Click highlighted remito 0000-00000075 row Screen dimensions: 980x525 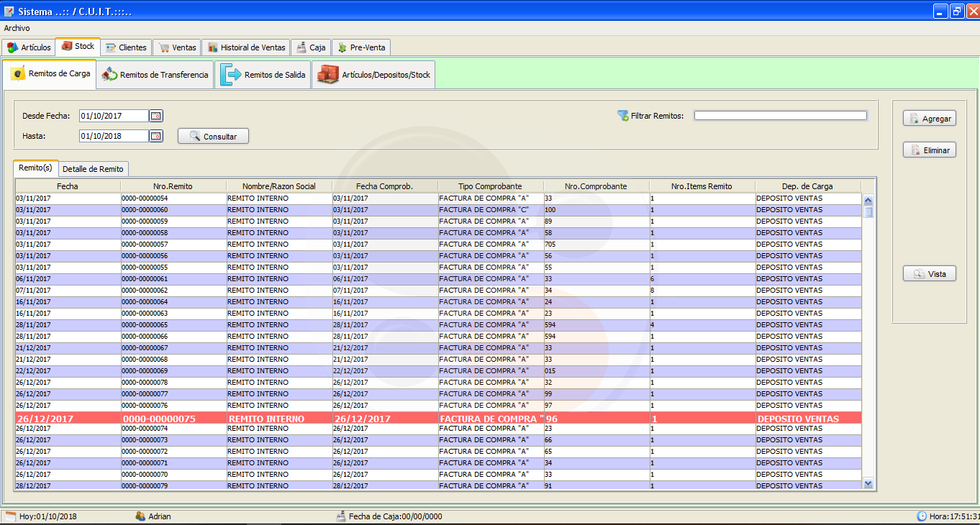tap(438, 417)
